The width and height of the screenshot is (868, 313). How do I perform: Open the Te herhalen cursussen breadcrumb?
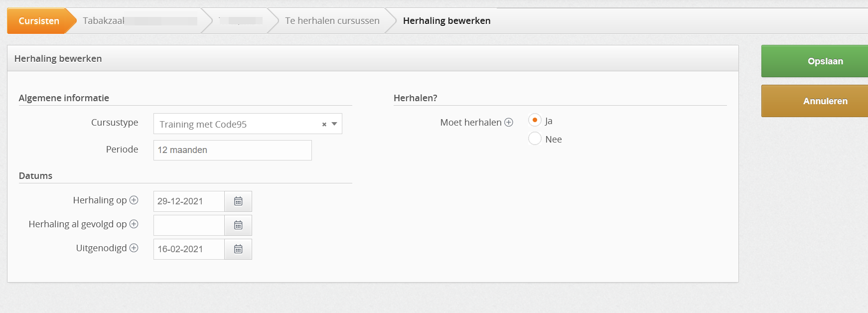click(x=332, y=21)
